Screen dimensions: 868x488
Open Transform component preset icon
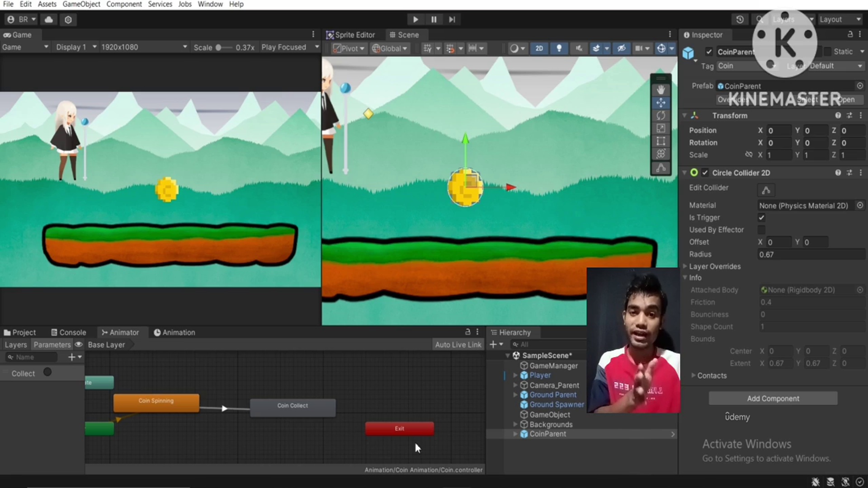pyautogui.click(x=849, y=116)
